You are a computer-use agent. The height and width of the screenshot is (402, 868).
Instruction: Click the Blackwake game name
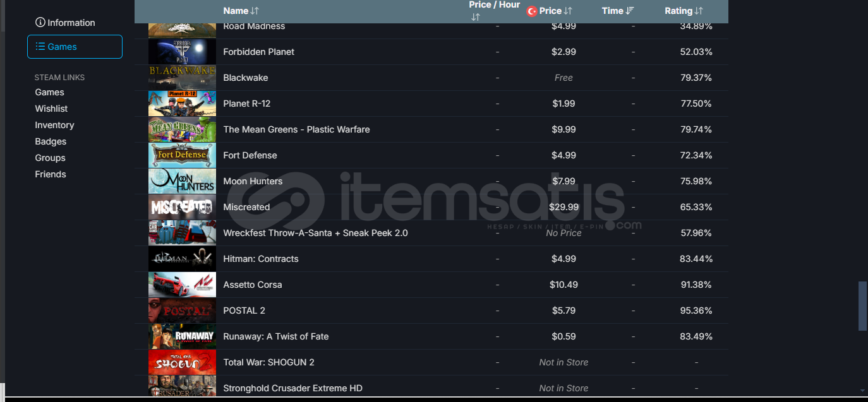(x=246, y=78)
